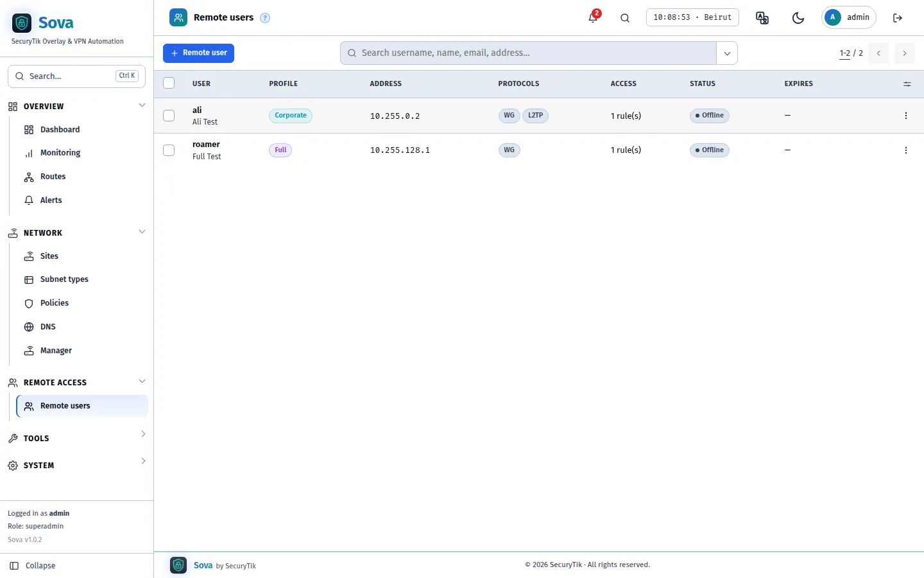
Task: Go to Policies
Action: click(x=82, y=303)
